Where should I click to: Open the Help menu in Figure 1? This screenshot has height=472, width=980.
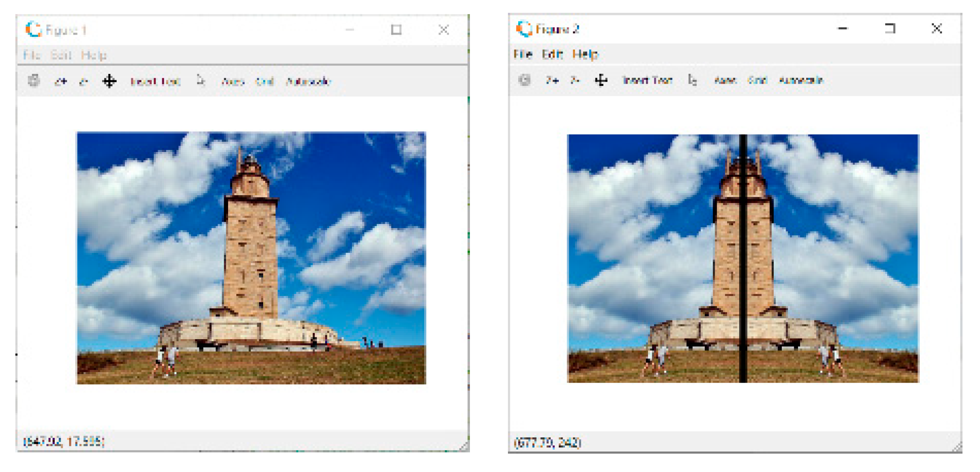[94, 55]
